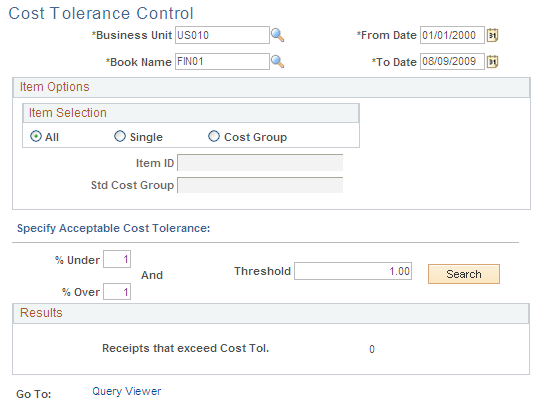
Task: Click the Std Cost Group field
Action: 260,185
